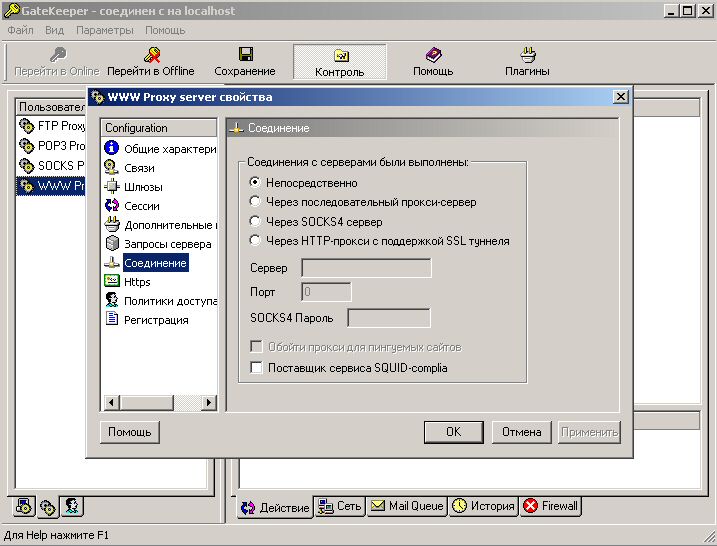Enable Поставщик сервиса SQUID checkbox
This screenshot has height=546, width=717.
(256, 368)
